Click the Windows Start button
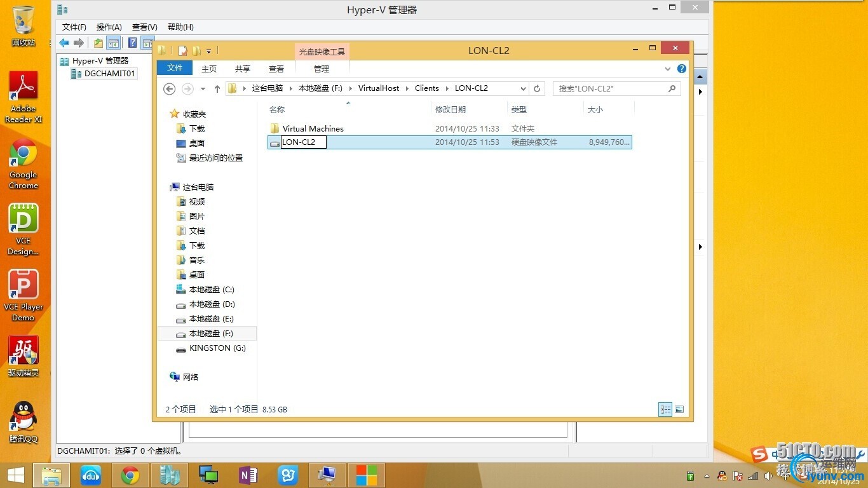This screenshot has height=488, width=868. pyautogui.click(x=15, y=475)
